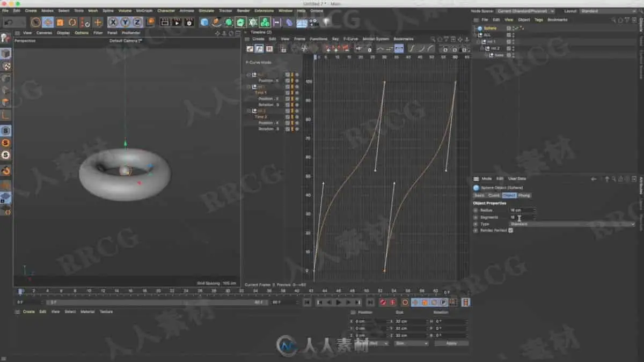Viewport: 644px width, 362px height.
Task: Toggle Y-axis lock button
Action: point(125,23)
